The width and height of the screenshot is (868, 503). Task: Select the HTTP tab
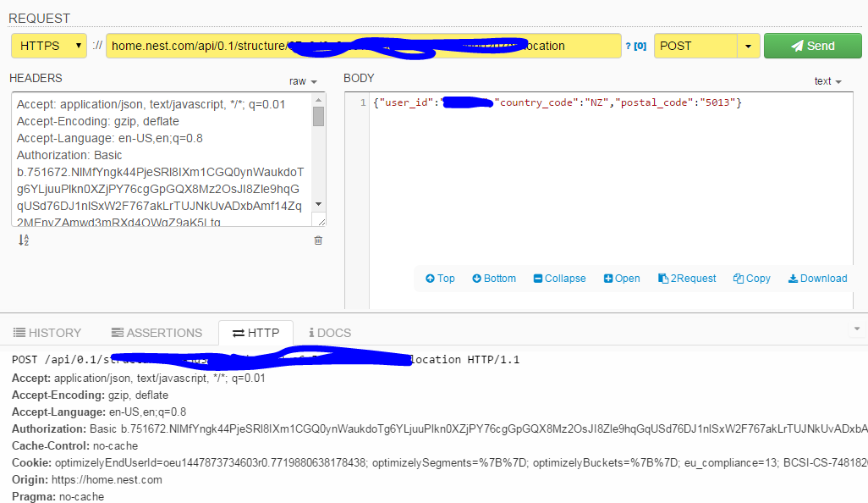(x=255, y=333)
